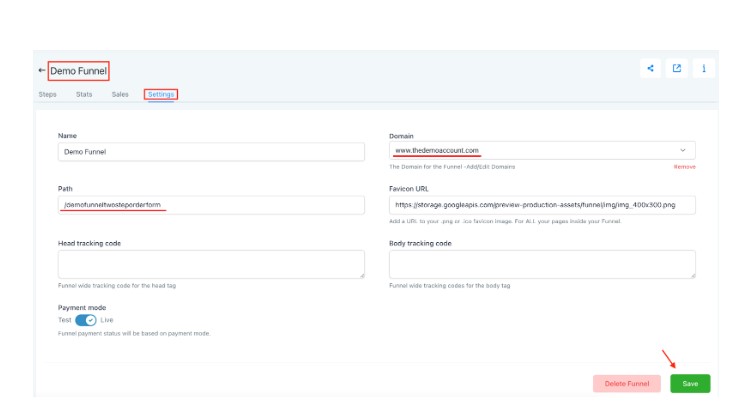Click the payment status help text
Screen dimensions: 754x419
(134, 333)
